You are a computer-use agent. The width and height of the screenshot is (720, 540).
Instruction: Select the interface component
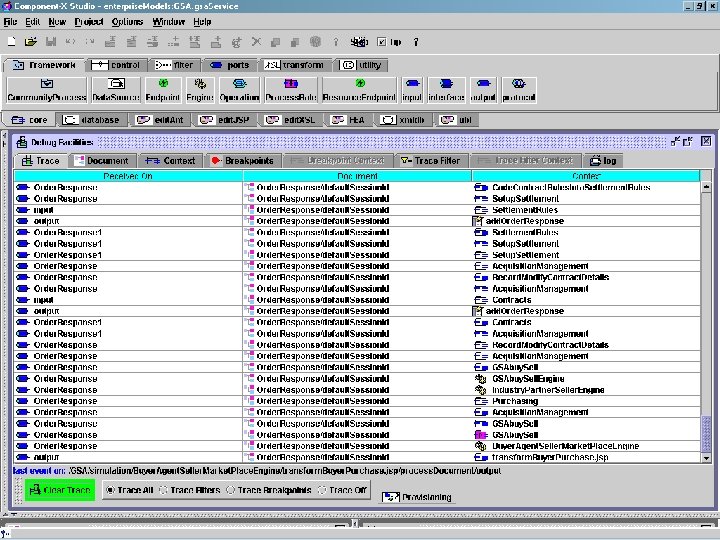tap(446, 90)
